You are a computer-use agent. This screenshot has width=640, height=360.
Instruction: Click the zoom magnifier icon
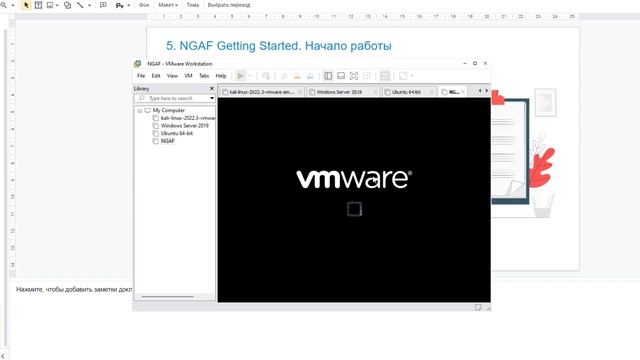[4, 5]
